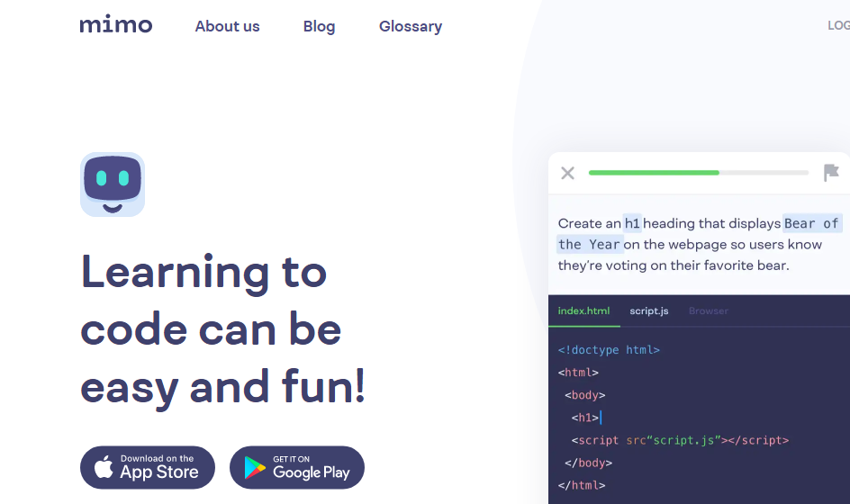Viewport: 850px width, 504px height.
Task: Open the About us page
Action: [227, 26]
